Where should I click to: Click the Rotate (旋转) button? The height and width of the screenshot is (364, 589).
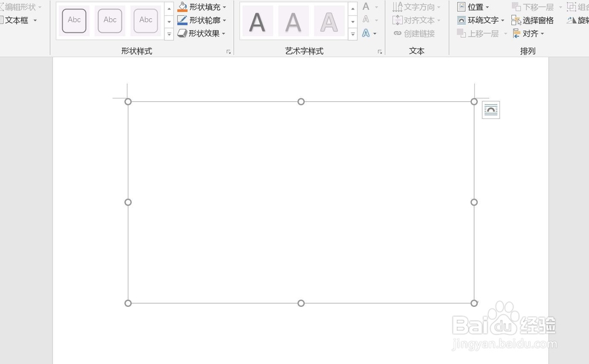[578, 20]
